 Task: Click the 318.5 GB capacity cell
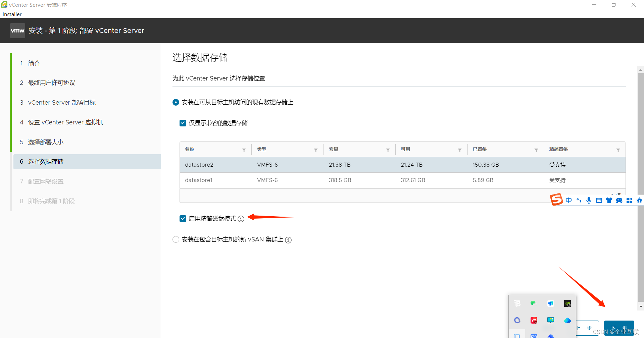[x=340, y=180]
